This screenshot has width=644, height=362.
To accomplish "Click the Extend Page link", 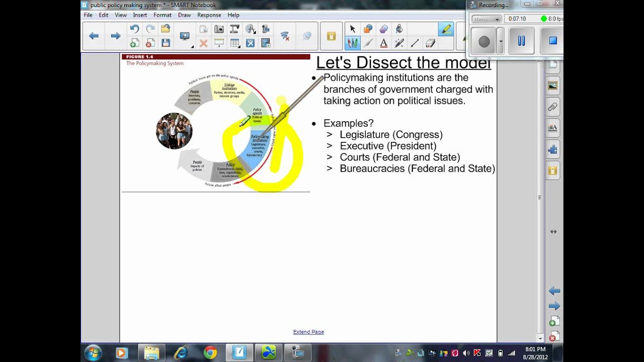I will pos(308,332).
